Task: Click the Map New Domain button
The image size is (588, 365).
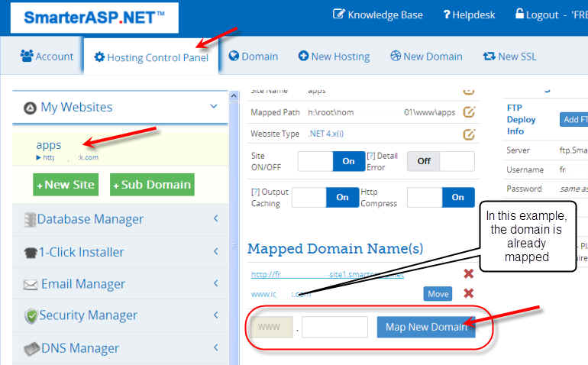Action: (x=426, y=327)
